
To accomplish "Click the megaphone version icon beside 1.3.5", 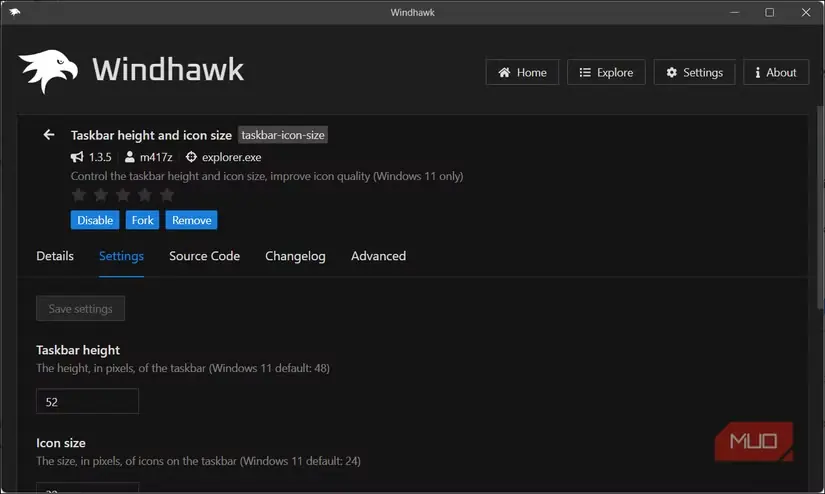I will point(77,157).
